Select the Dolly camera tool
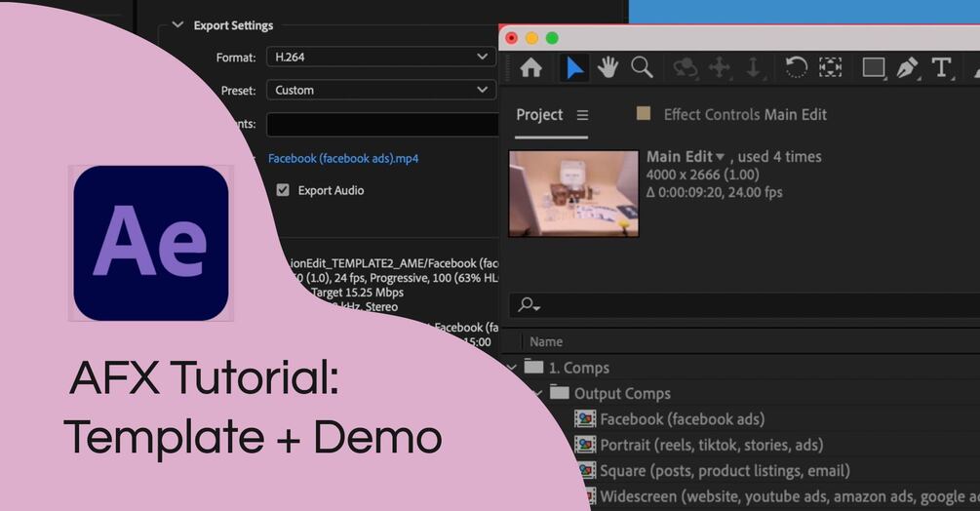The image size is (980, 511). point(753,67)
